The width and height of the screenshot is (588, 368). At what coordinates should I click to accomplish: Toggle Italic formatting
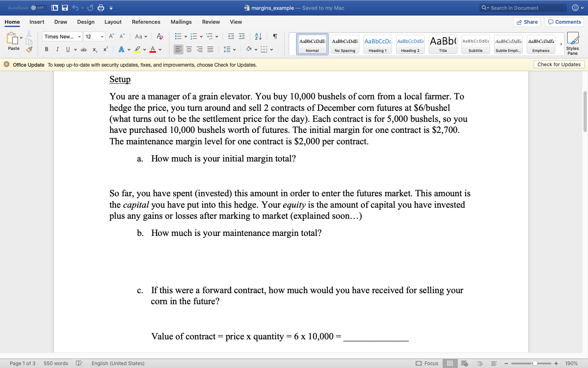(57, 49)
